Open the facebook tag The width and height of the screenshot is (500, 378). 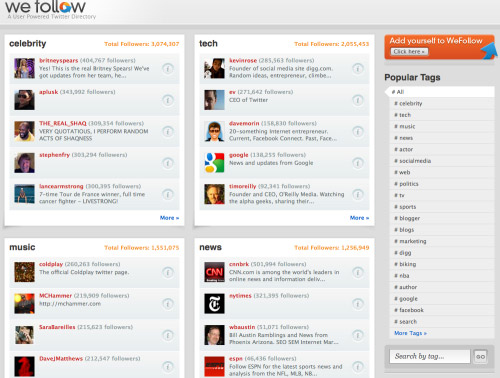pyautogui.click(x=409, y=310)
